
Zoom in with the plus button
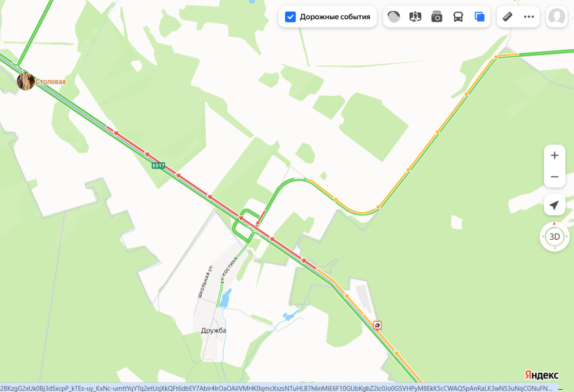coord(555,155)
